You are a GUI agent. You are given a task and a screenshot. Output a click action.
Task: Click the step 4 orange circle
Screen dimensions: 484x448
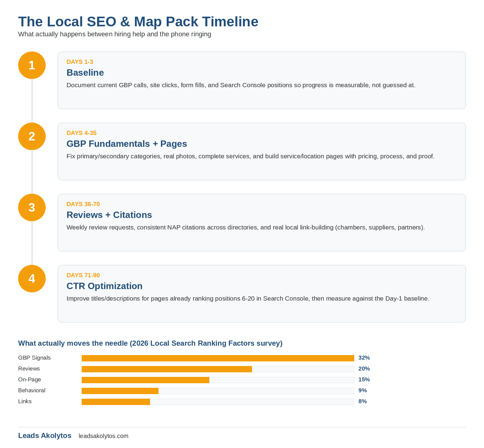click(x=32, y=278)
